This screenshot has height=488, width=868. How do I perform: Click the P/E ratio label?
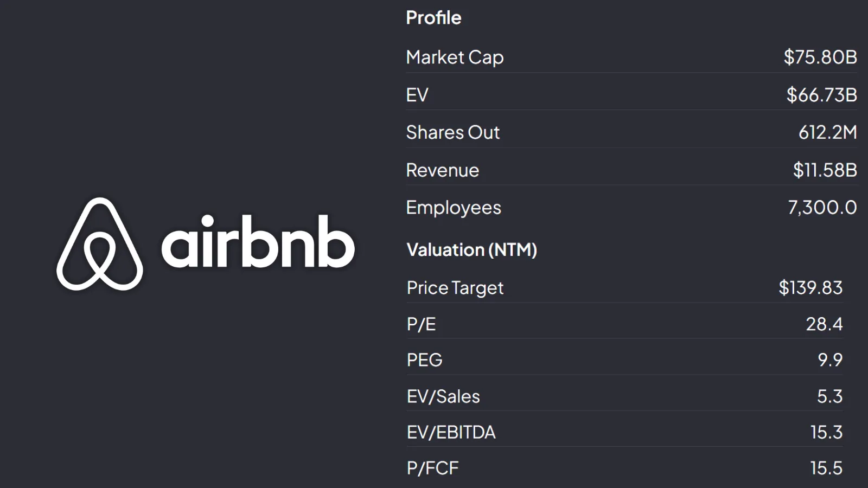[422, 324]
